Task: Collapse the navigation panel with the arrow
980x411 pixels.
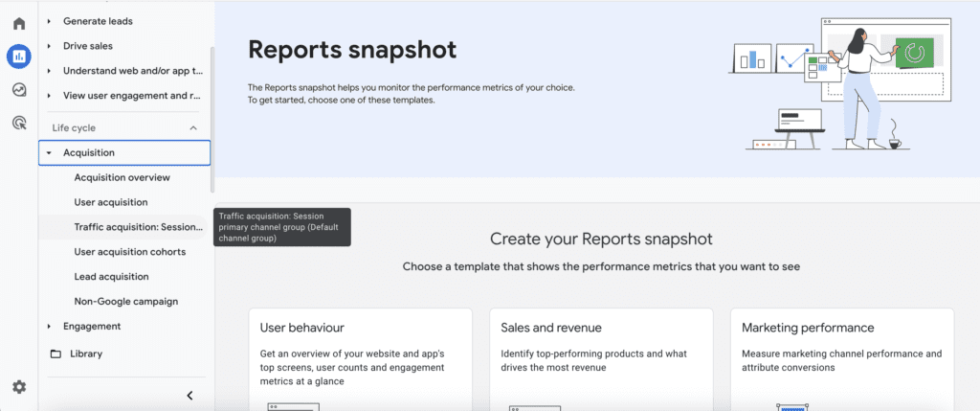Action: 189,395
